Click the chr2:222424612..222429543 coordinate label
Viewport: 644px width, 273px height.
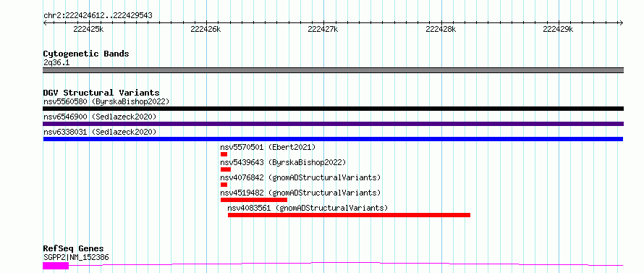coord(98,16)
